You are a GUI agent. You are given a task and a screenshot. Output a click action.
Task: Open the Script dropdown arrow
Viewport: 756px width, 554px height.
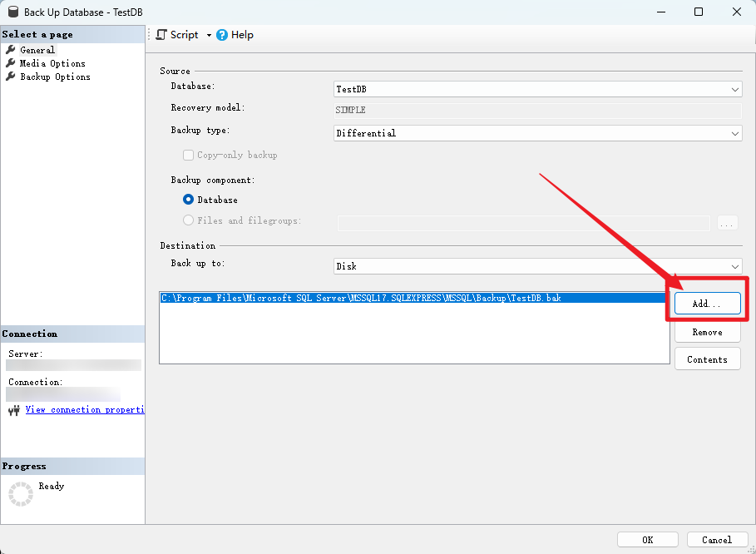click(x=209, y=35)
